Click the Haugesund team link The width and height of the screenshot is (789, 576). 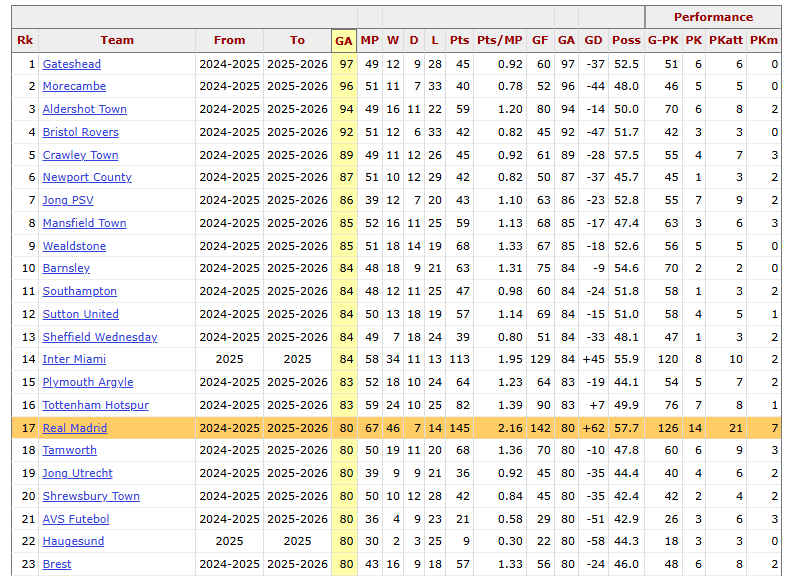(73, 542)
